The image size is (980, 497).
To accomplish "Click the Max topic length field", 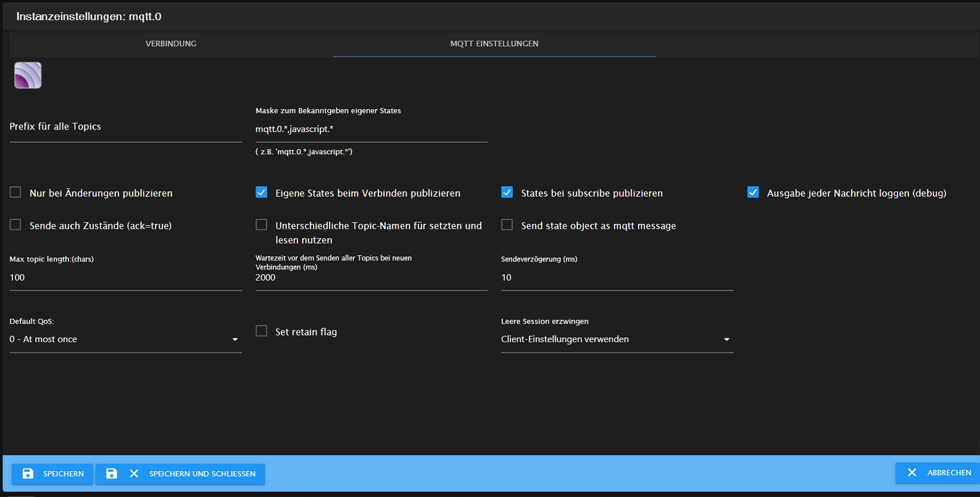I will pos(125,278).
